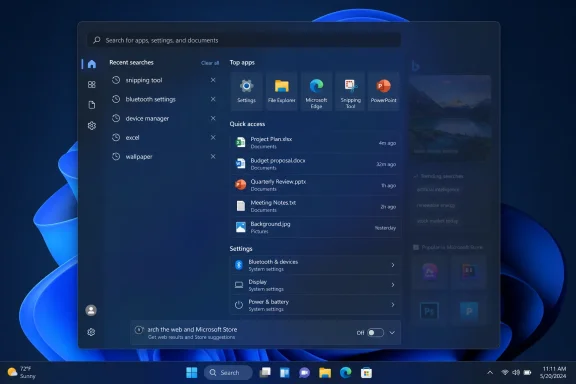Open Microsoft Edge on taskbar
576x384 pixels.
click(345, 373)
